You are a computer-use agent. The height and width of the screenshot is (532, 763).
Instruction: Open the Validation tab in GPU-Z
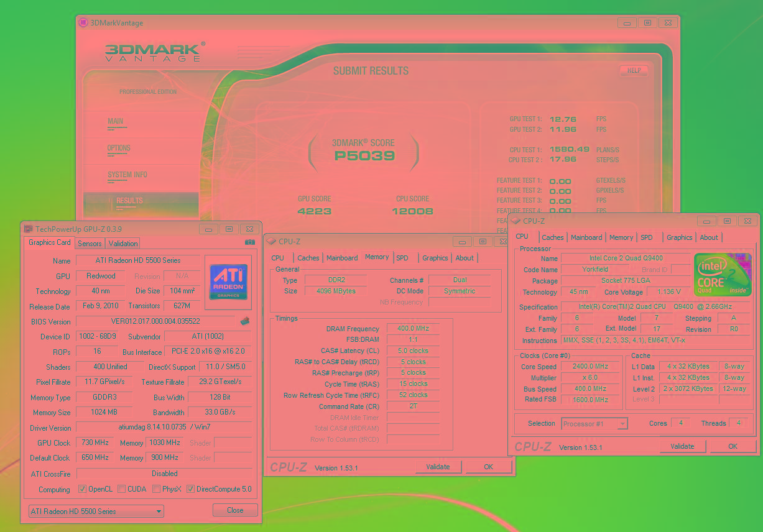[123, 244]
